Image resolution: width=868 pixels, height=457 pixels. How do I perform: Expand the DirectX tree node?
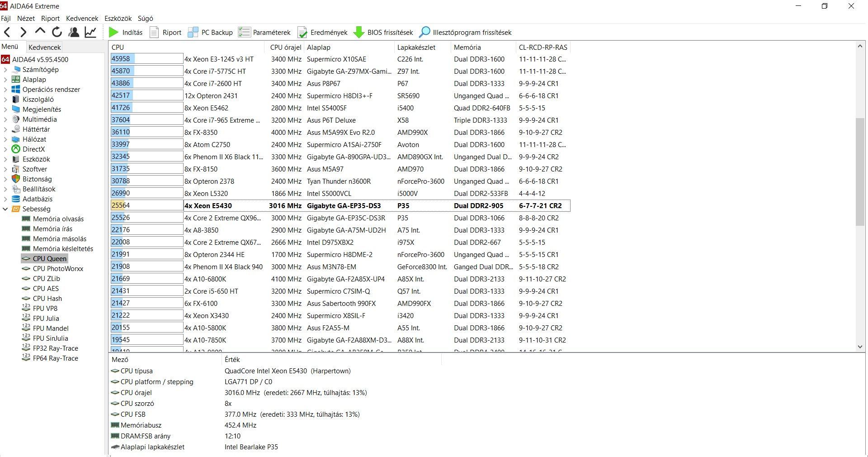5,149
